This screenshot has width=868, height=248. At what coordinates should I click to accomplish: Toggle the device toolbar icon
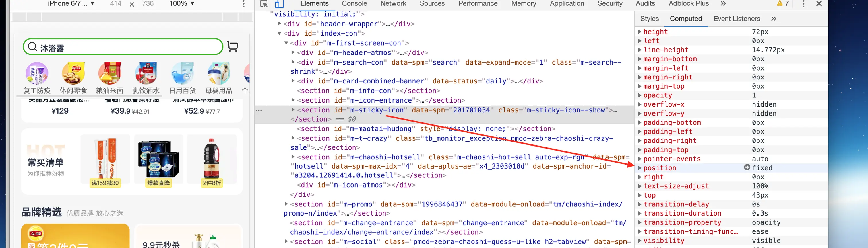click(279, 4)
